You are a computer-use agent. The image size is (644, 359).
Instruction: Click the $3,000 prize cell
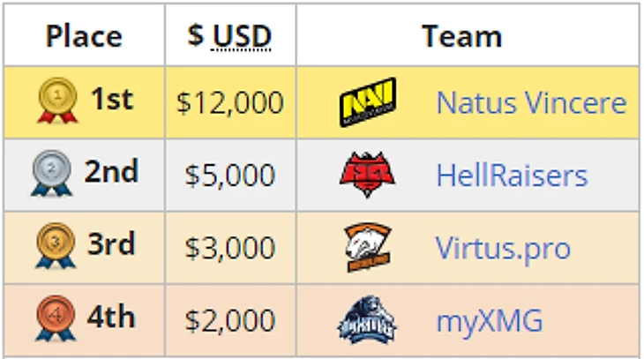(x=230, y=248)
